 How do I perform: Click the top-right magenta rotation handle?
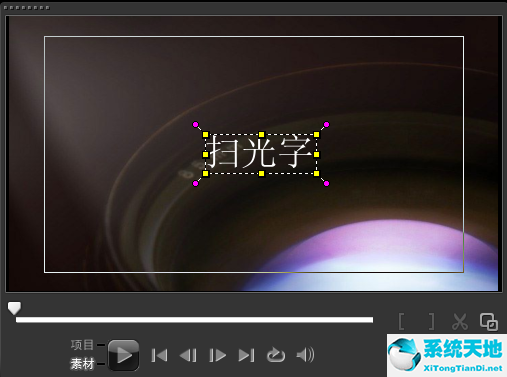coord(326,125)
